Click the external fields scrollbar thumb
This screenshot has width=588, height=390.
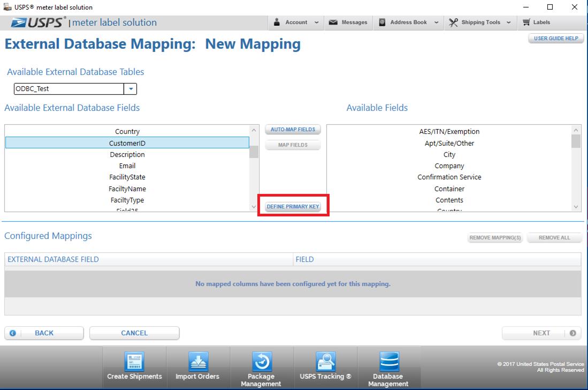point(254,152)
